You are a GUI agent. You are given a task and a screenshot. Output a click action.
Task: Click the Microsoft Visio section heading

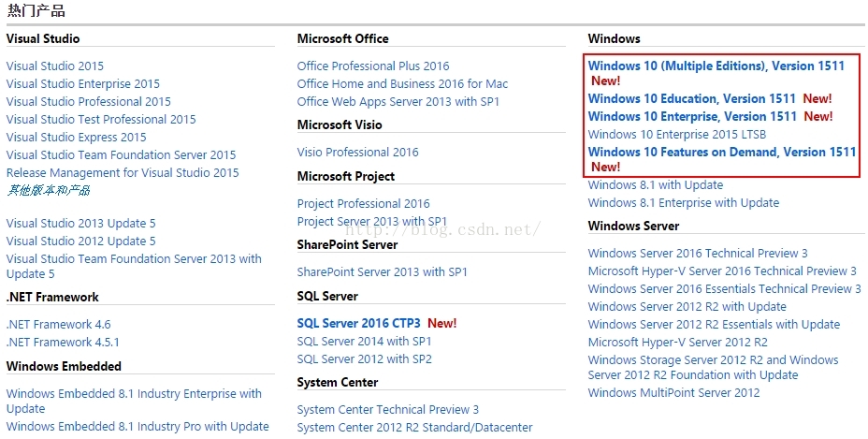[x=340, y=124]
